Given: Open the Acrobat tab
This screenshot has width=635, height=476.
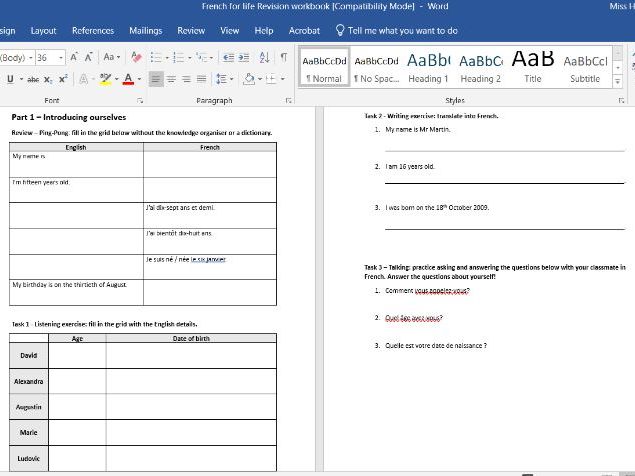Looking at the screenshot, I should tap(305, 31).
